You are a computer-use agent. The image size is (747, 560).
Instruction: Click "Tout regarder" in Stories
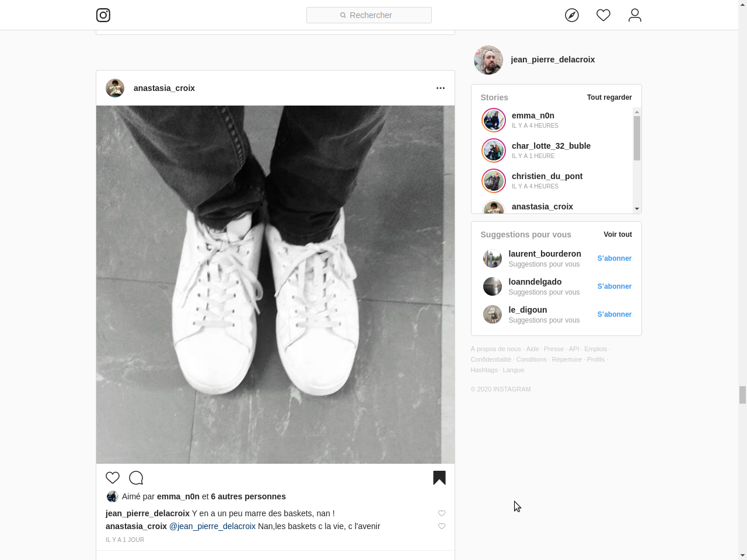tap(609, 97)
